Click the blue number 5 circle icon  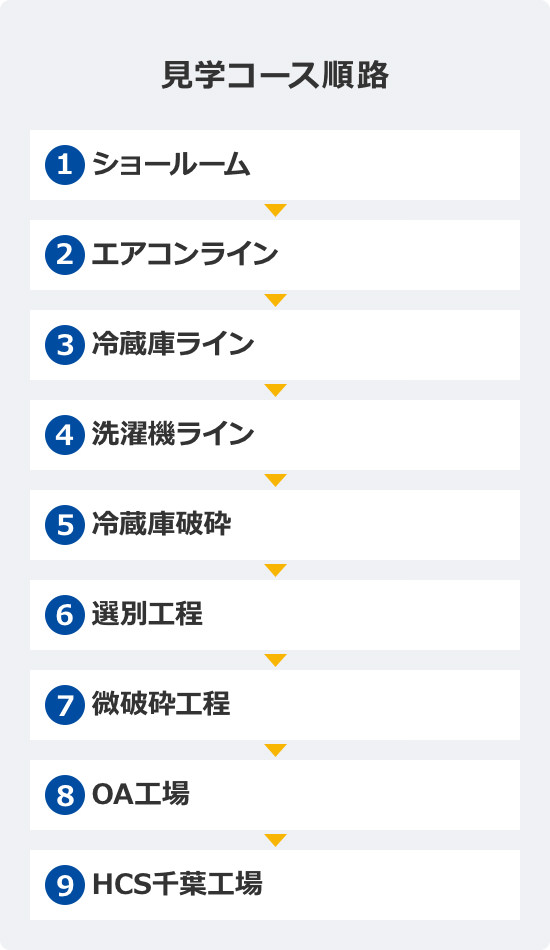(65, 525)
